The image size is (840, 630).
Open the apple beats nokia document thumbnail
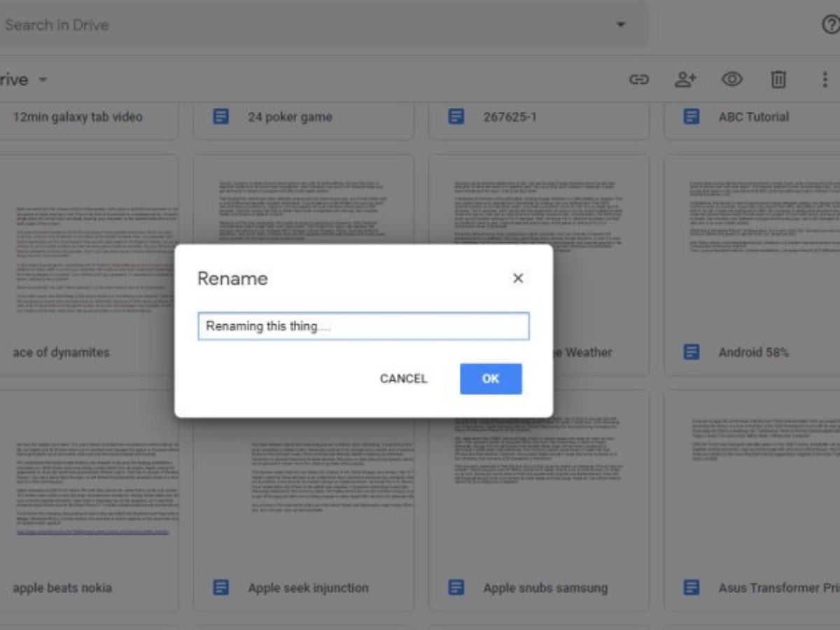(89, 477)
